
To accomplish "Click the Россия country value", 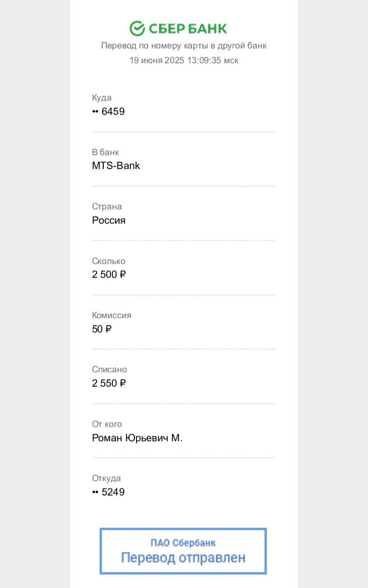I will (109, 220).
